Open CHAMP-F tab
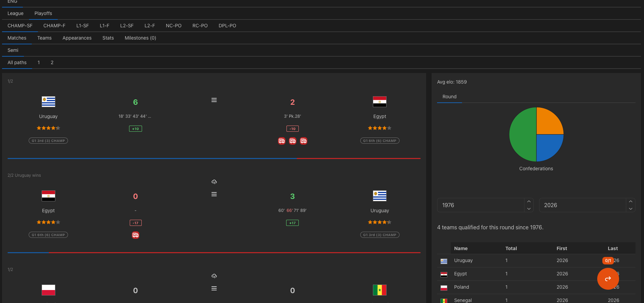 (x=54, y=26)
